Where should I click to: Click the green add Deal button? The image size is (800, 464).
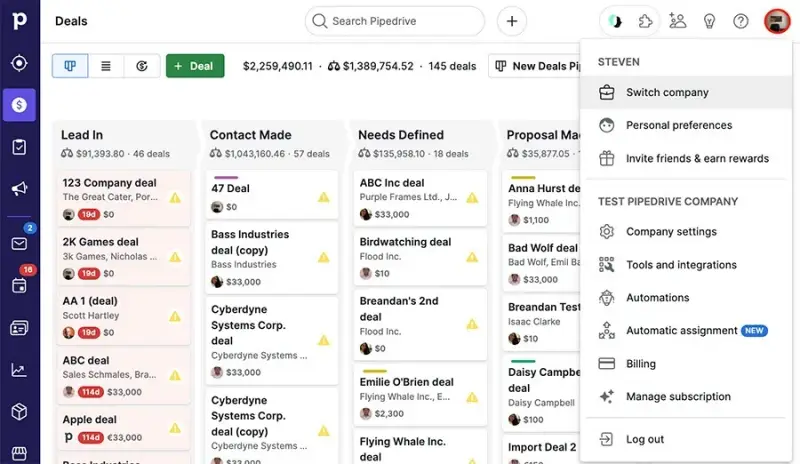click(195, 66)
